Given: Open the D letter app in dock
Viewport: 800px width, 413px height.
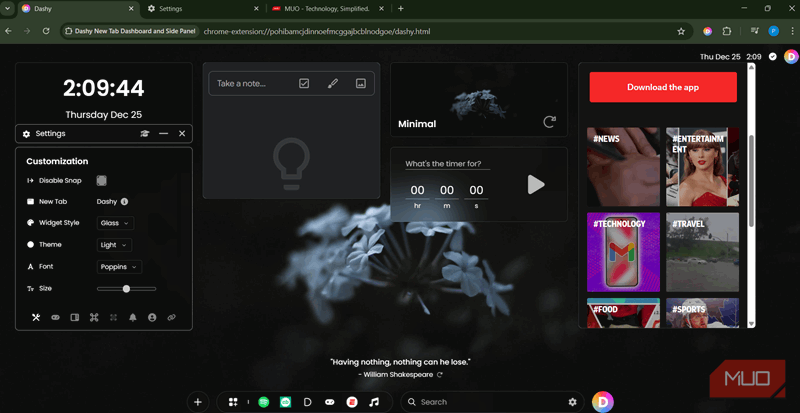Looking at the screenshot, I should pyautogui.click(x=308, y=402).
